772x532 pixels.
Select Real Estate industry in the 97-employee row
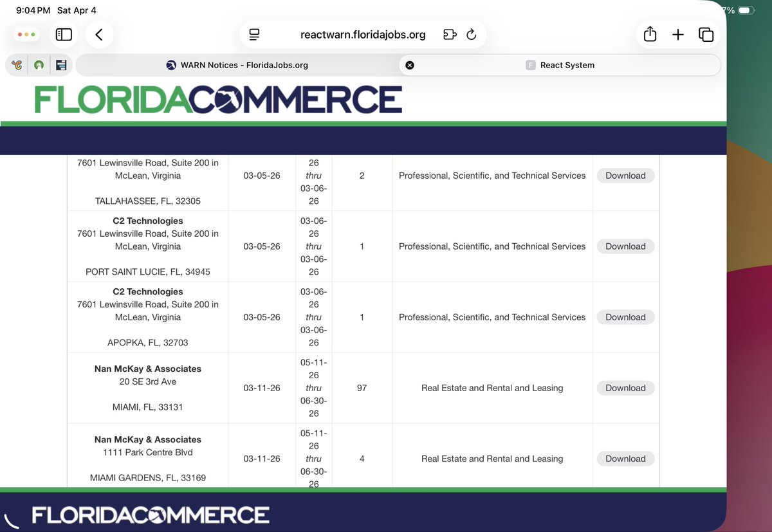pos(492,388)
